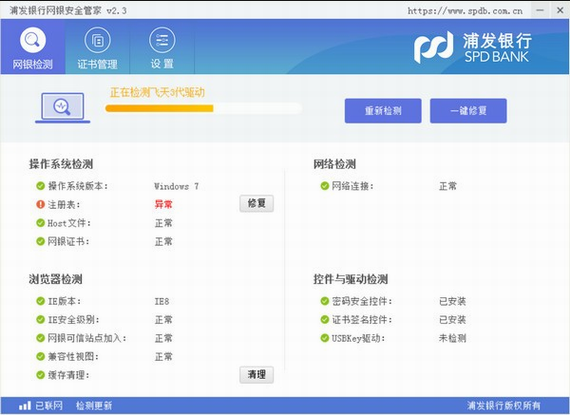Image resolution: width=570 pixels, height=415 pixels.
Task: Click the signal bars icon for 已联网
Action: tap(25, 406)
